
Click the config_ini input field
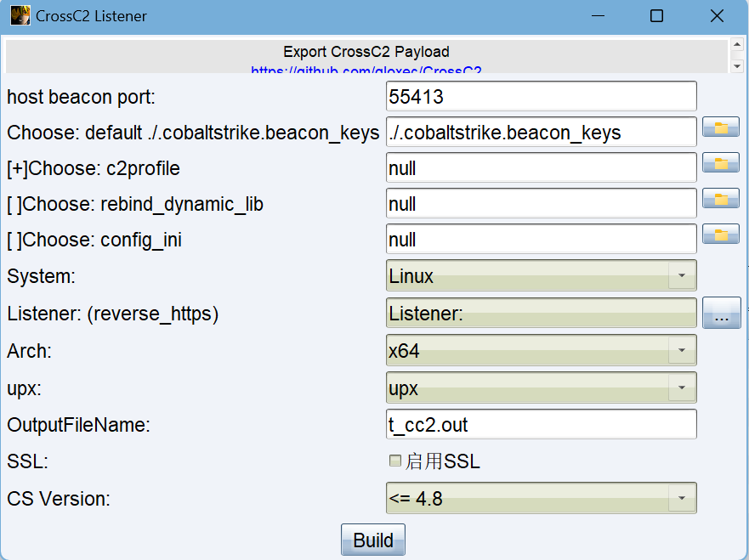click(542, 240)
